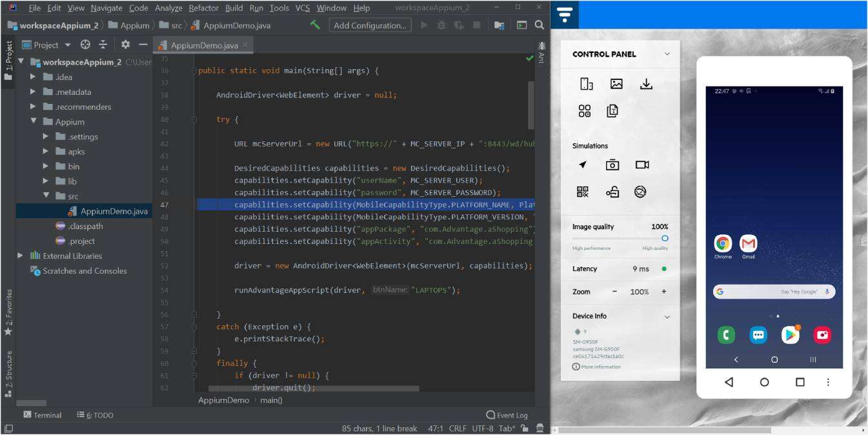The width and height of the screenshot is (868, 435).
Task: Click the green Build Project hammer icon
Action: (315, 25)
